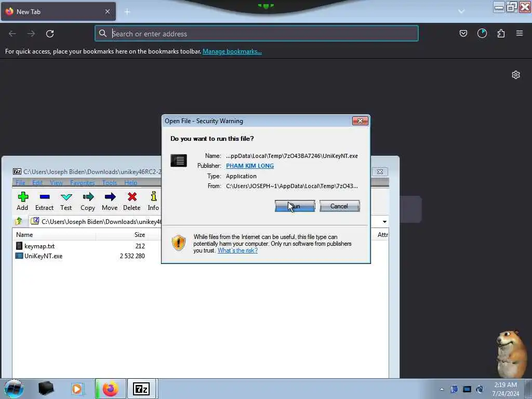Screen dimensions: 532x399
Task: Click the Info icon in 7-Zip
Action: [x=153, y=201]
